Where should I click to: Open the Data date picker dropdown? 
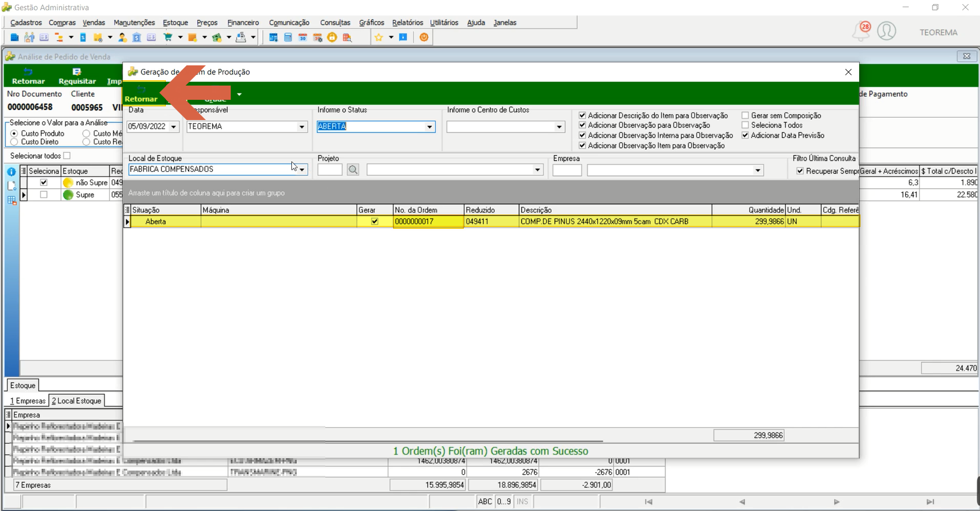pyautogui.click(x=174, y=127)
